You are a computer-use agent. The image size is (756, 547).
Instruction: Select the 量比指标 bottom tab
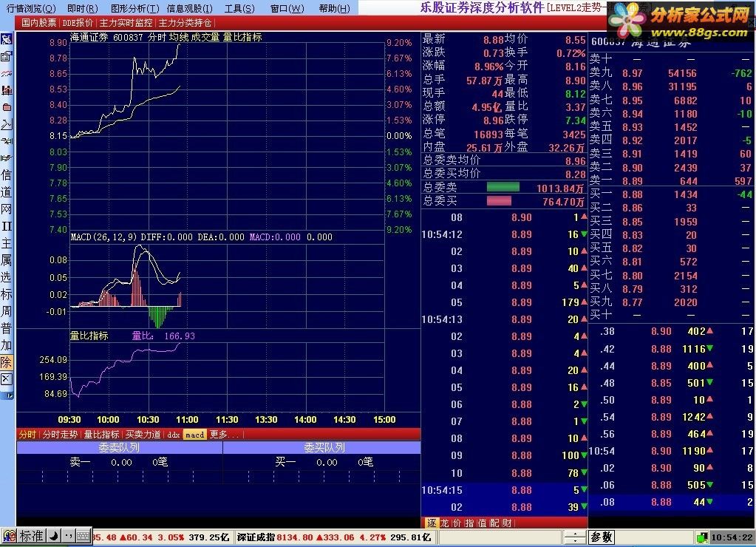[101, 434]
